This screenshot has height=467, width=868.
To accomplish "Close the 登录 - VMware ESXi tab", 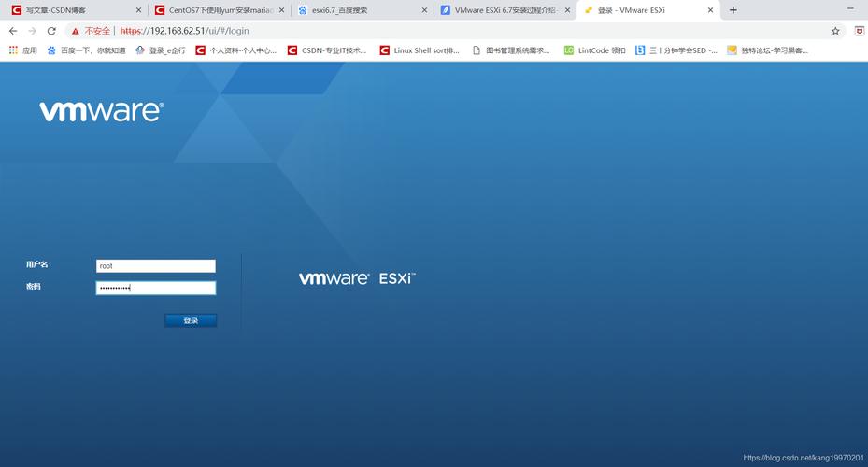I will pyautogui.click(x=710, y=10).
